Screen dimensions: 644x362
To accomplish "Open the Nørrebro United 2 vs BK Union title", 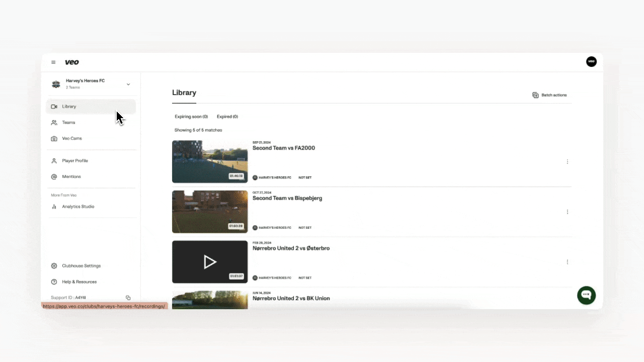I will [291, 299].
